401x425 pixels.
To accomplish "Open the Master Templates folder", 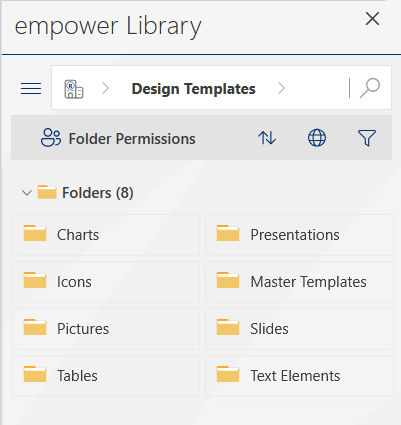I will [299, 282].
